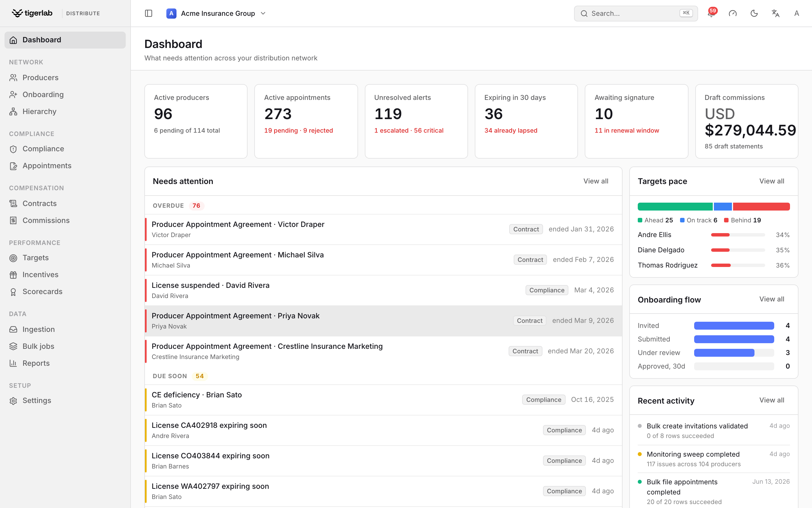Click the Appointments document-pen icon
The height and width of the screenshot is (508, 812).
pos(14,166)
